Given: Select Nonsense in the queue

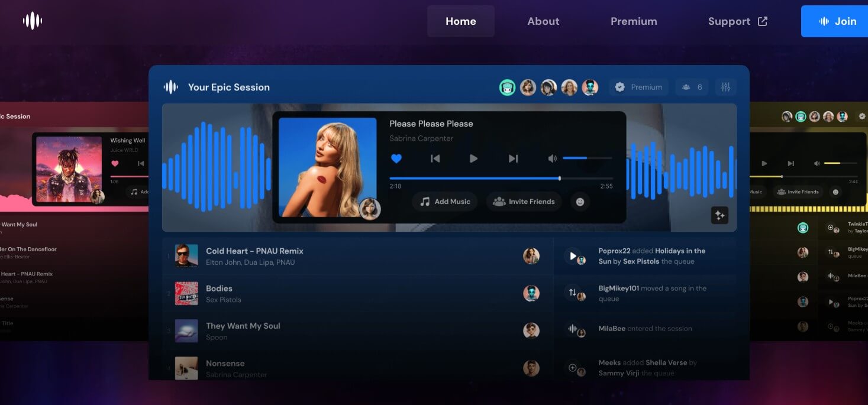Looking at the screenshot, I should coord(357,368).
